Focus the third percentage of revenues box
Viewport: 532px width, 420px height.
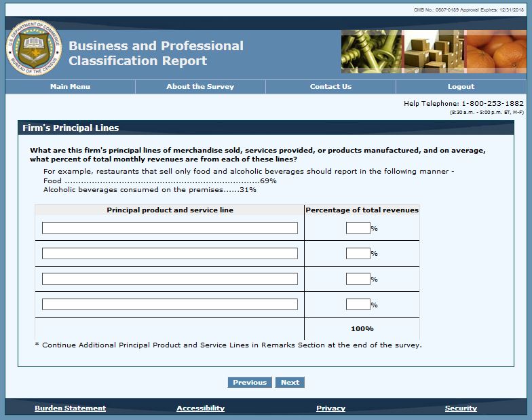click(x=358, y=279)
